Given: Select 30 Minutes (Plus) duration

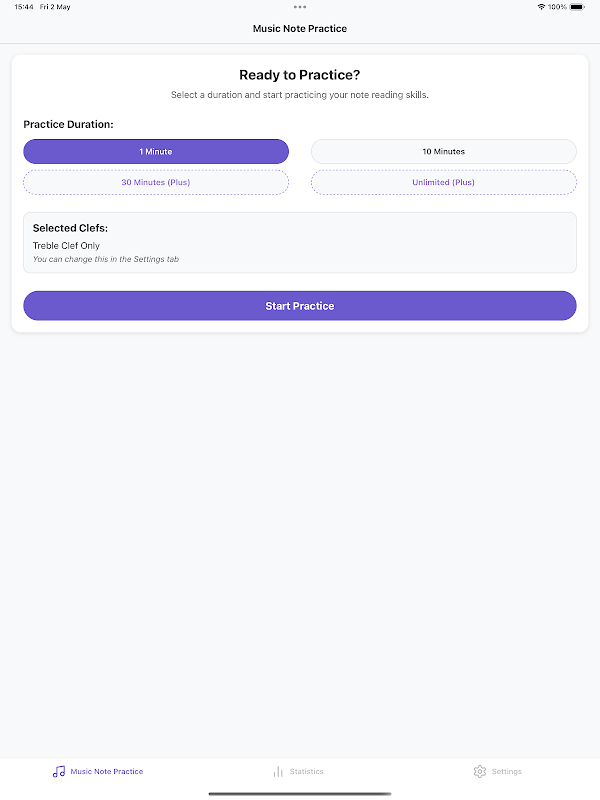Looking at the screenshot, I should [x=156, y=182].
